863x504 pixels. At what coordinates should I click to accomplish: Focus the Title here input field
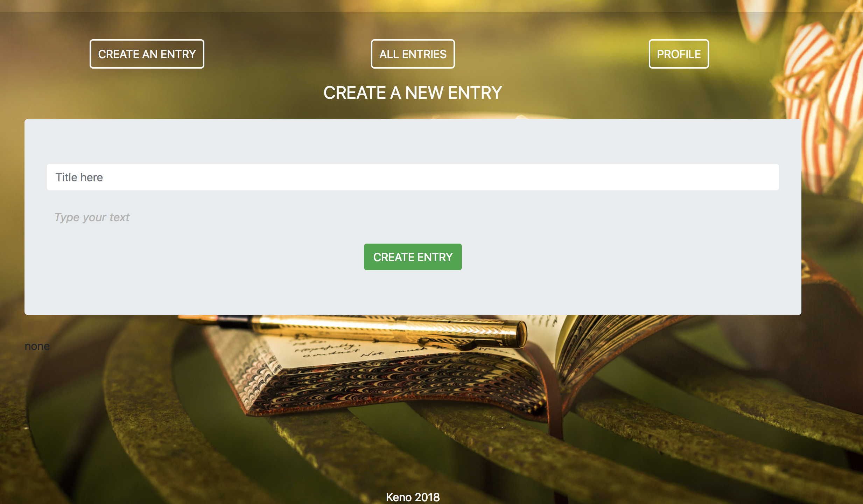[413, 177]
